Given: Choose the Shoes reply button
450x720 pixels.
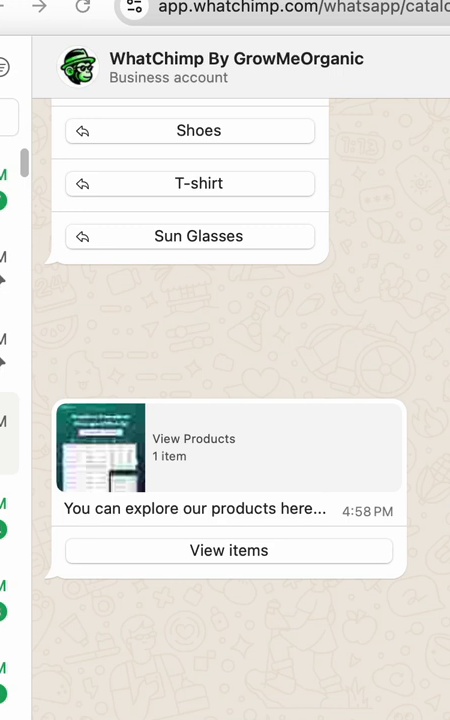Looking at the screenshot, I should coord(190,131).
